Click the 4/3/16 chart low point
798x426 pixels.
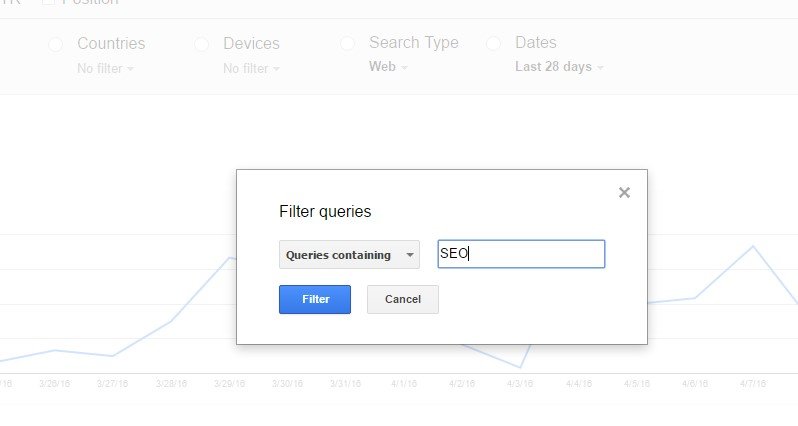(x=520, y=367)
